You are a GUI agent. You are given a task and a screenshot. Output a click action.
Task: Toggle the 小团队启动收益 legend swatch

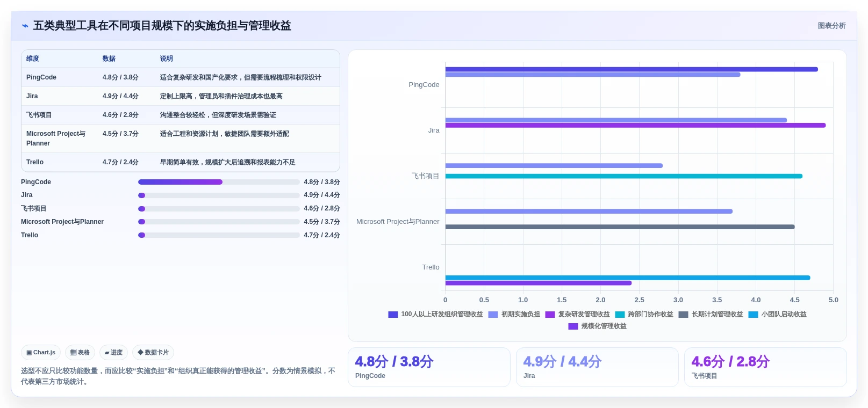[x=753, y=315]
